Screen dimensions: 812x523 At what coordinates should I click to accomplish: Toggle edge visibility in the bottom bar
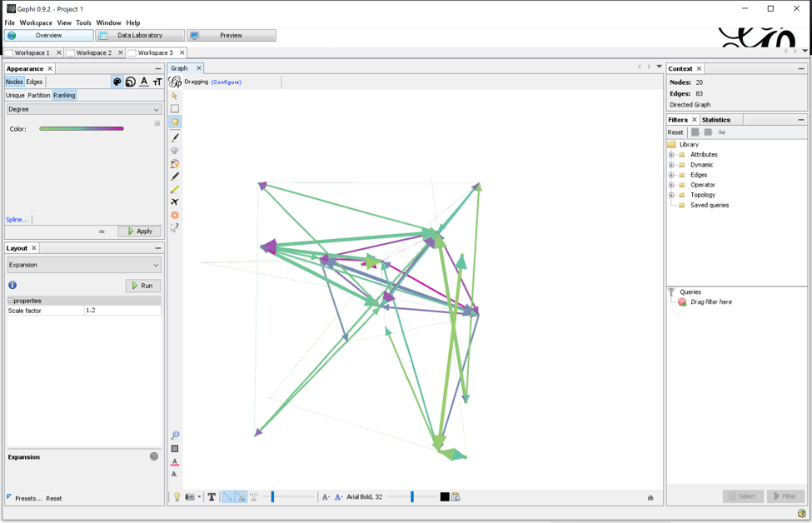click(x=227, y=496)
